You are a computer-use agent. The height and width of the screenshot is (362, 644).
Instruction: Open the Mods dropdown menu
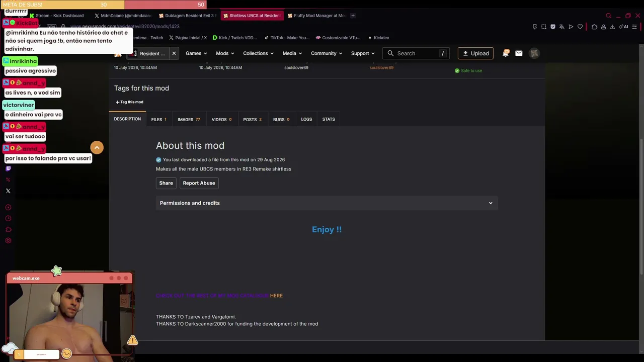point(225,53)
